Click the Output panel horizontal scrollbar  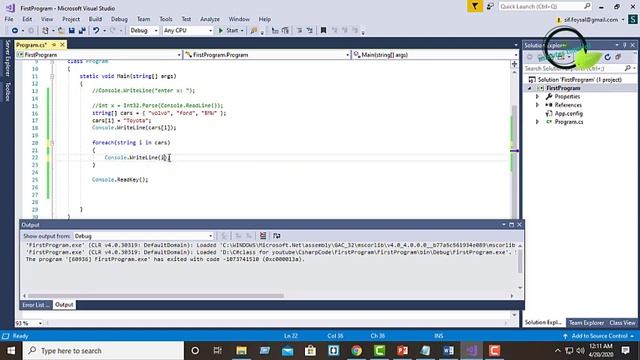click(156, 296)
